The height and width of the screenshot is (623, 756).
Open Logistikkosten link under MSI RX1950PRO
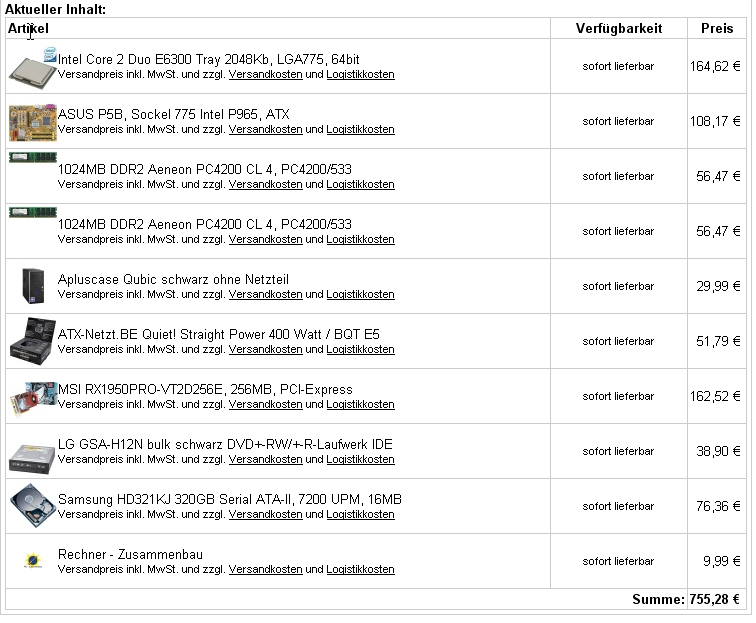tap(360, 404)
